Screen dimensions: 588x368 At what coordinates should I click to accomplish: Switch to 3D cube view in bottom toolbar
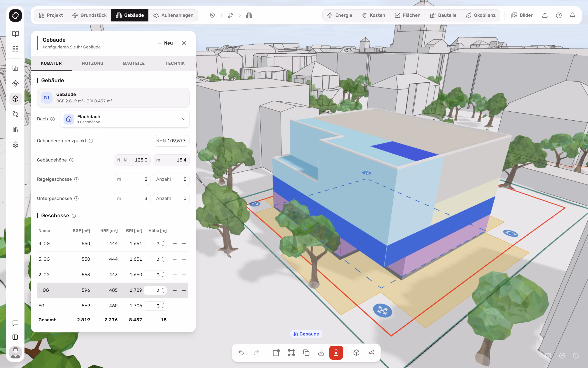tap(356, 352)
